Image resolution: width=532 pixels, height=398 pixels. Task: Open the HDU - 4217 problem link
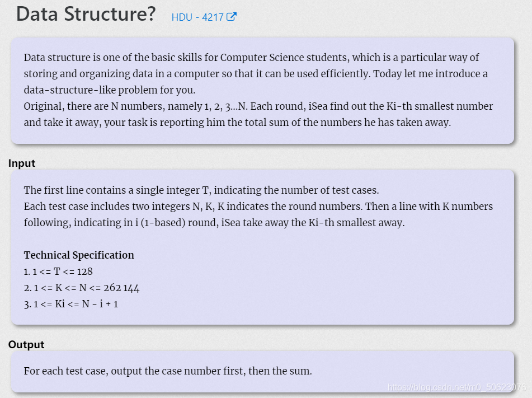coord(197,17)
